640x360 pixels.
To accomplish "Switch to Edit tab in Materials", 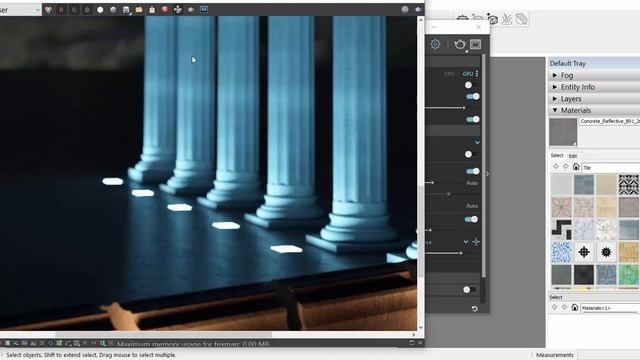I will (573, 156).
